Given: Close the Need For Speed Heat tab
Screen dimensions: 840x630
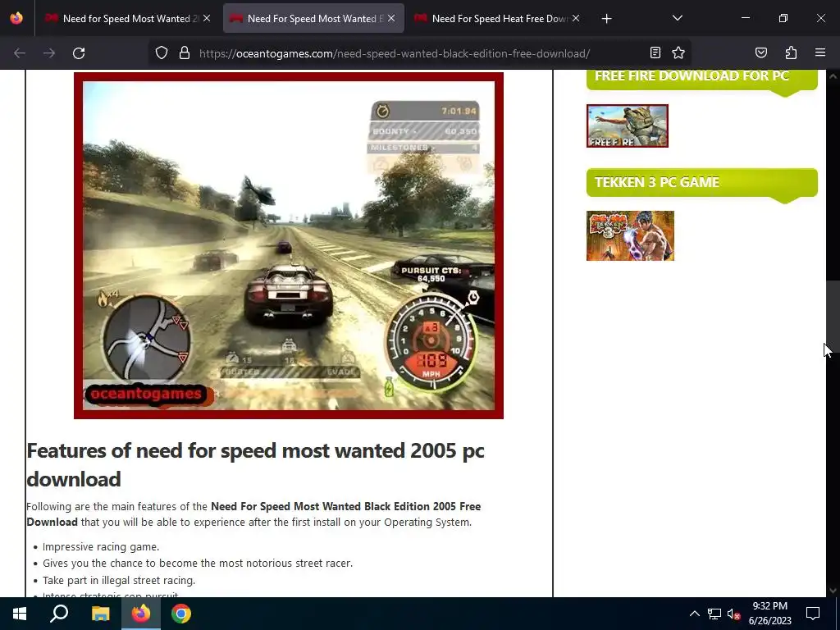Looking at the screenshot, I should pyautogui.click(x=575, y=18).
